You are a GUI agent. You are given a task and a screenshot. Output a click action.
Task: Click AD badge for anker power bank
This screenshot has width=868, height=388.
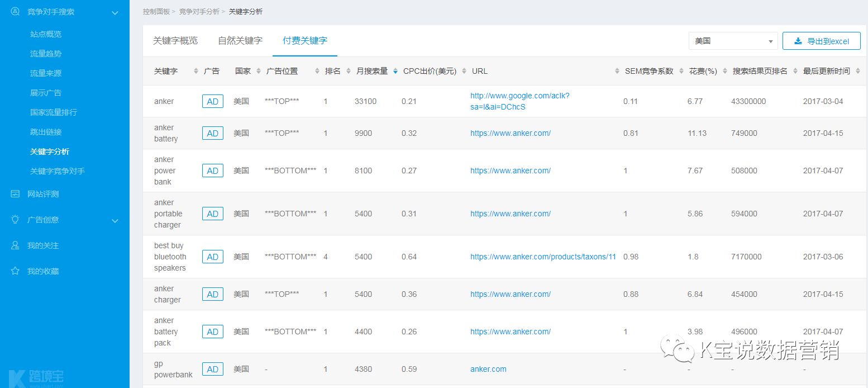click(x=212, y=171)
